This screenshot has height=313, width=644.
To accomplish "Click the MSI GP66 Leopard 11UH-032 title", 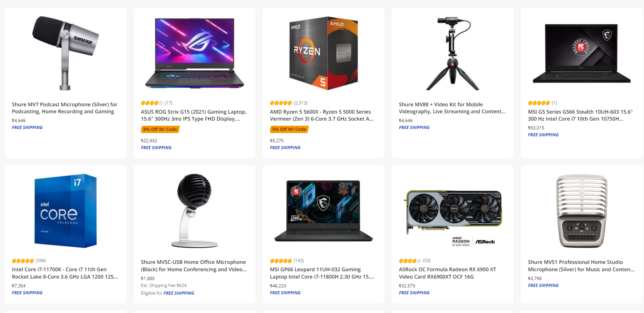I will (x=322, y=273).
